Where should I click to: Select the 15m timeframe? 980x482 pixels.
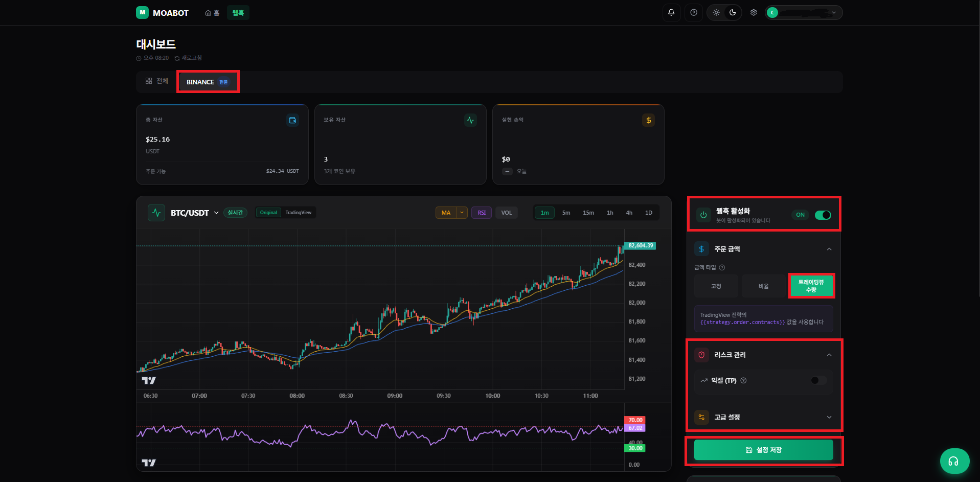(x=588, y=213)
